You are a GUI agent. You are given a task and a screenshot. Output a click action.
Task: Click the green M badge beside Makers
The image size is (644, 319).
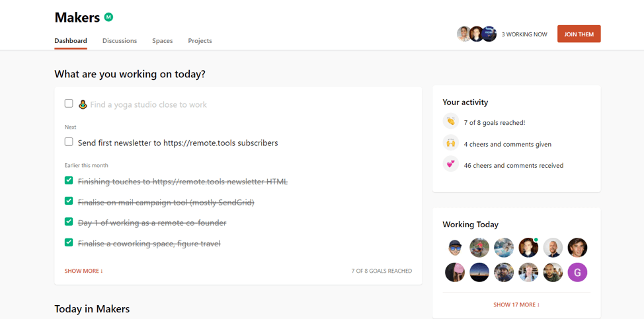pyautogui.click(x=108, y=17)
